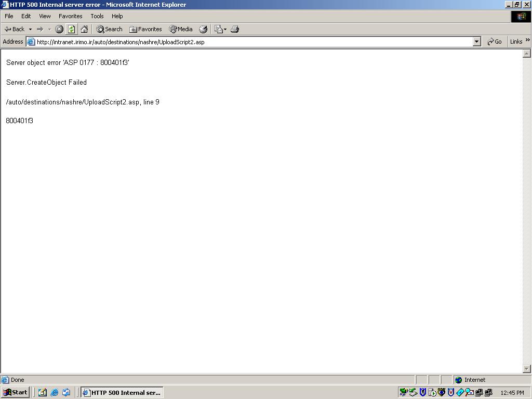Image resolution: width=532 pixels, height=399 pixels.
Task: Click the page icon in the address bar
Action: (31, 42)
